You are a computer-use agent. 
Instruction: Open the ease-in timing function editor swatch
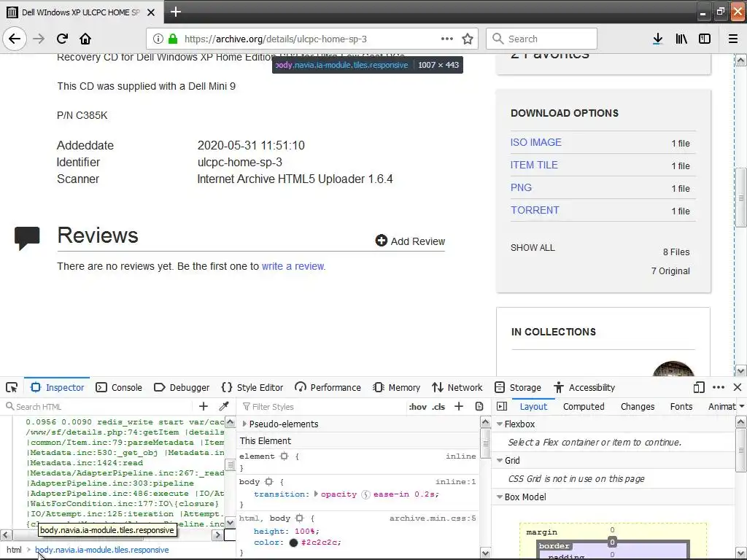[366, 494]
